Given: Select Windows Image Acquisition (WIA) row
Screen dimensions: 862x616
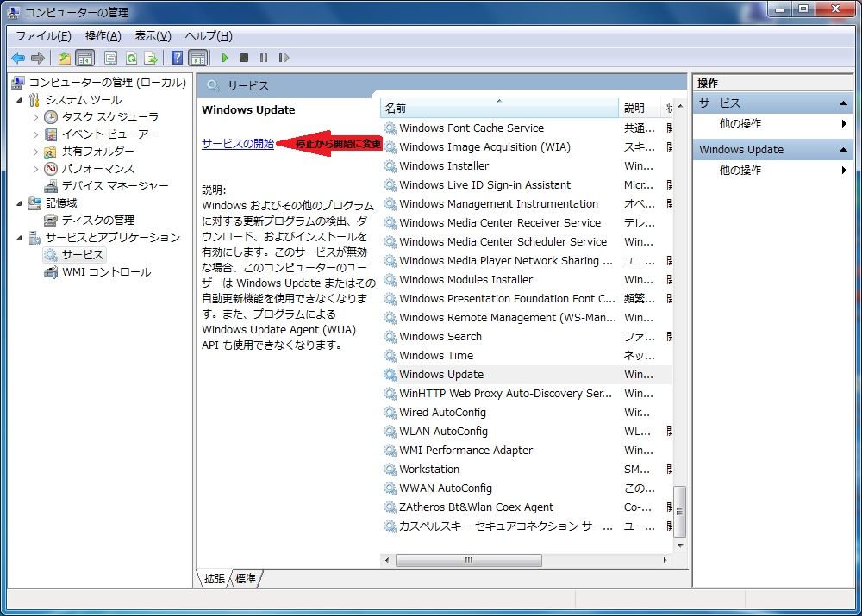Looking at the screenshot, I should pos(528,147).
